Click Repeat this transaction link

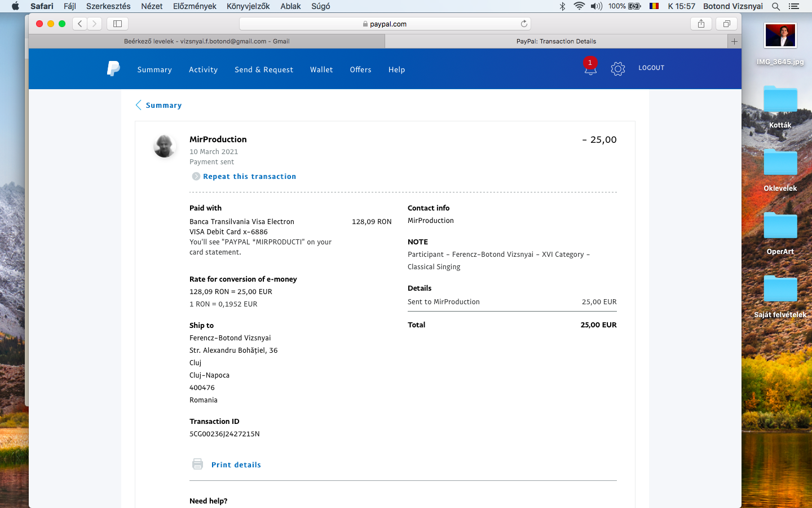[x=249, y=177]
